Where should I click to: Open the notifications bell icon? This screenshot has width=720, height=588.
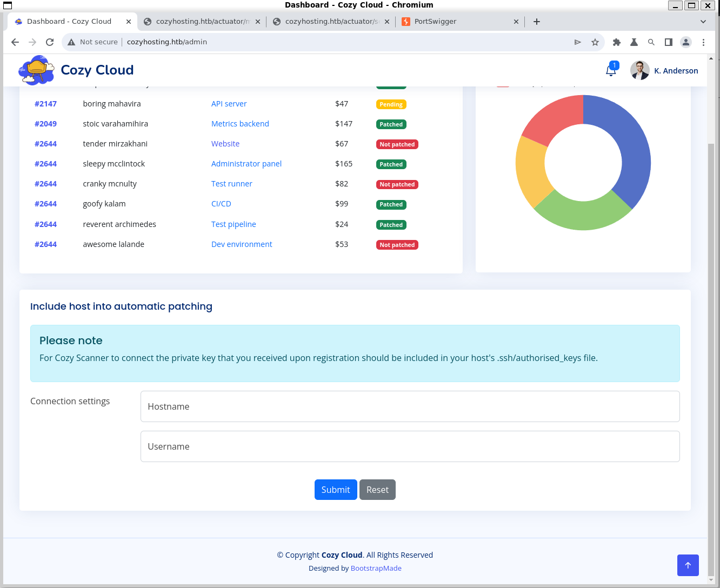611,71
